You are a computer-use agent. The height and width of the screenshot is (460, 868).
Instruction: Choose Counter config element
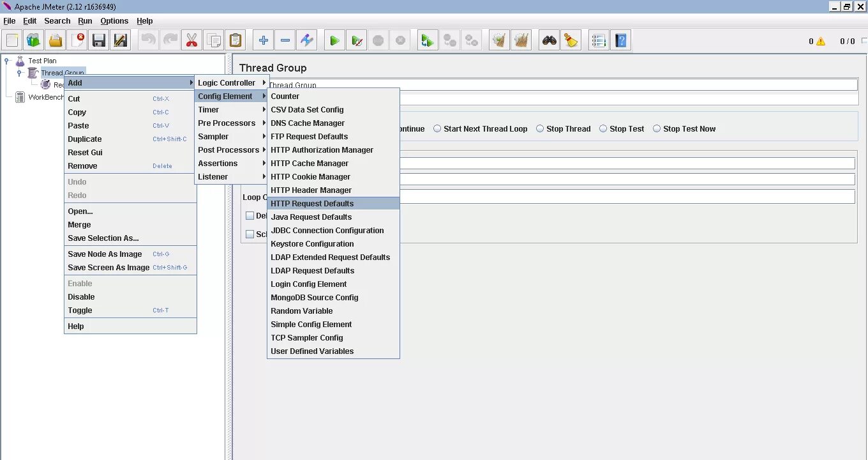[x=333, y=96]
